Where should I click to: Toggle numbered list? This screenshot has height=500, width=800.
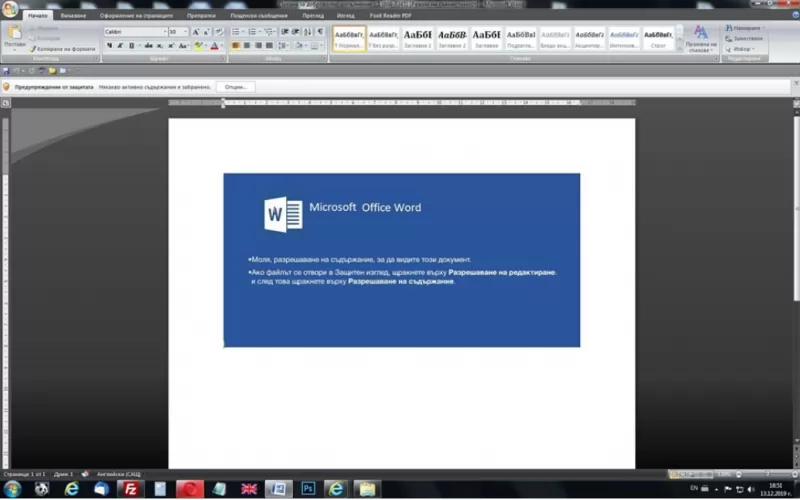pos(252,32)
